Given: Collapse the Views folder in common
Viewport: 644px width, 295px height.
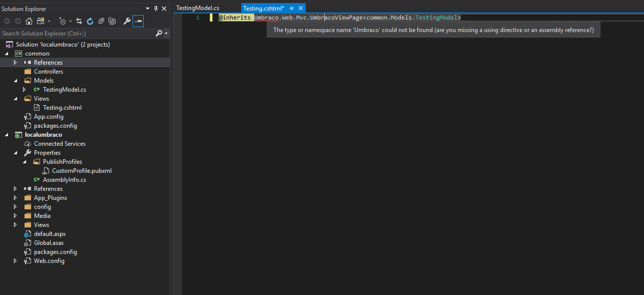Looking at the screenshot, I should pyautogui.click(x=16, y=99).
